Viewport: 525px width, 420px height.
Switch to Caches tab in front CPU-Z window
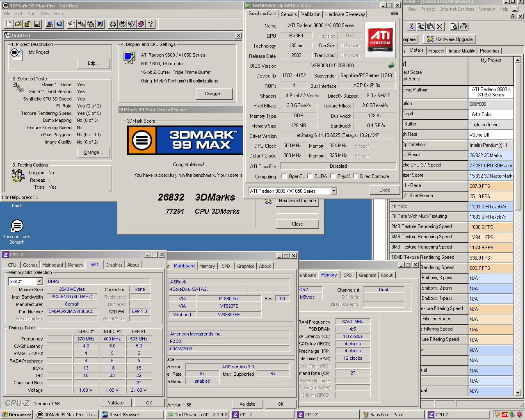pos(30,265)
